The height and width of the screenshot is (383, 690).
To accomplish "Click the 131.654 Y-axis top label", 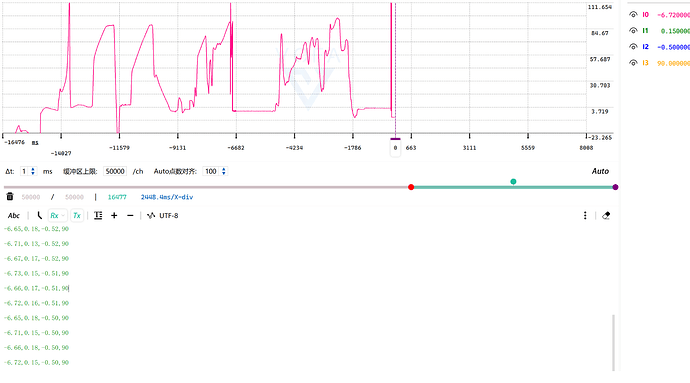I will (x=600, y=7).
